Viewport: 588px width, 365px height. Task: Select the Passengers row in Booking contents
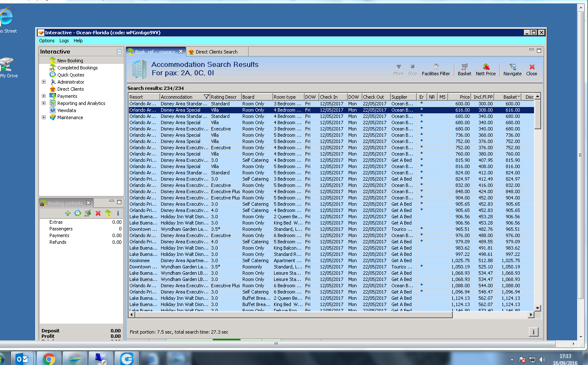[x=81, y=229]
